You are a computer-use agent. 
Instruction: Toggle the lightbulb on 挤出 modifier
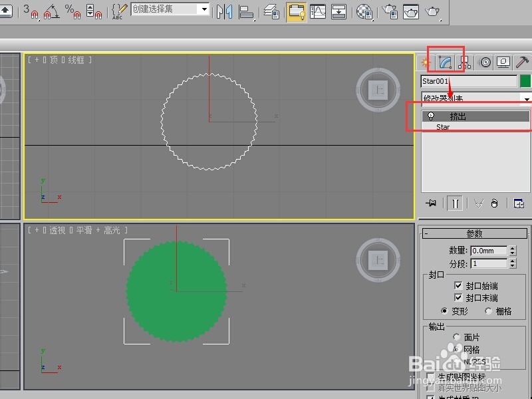click(431, 116)
